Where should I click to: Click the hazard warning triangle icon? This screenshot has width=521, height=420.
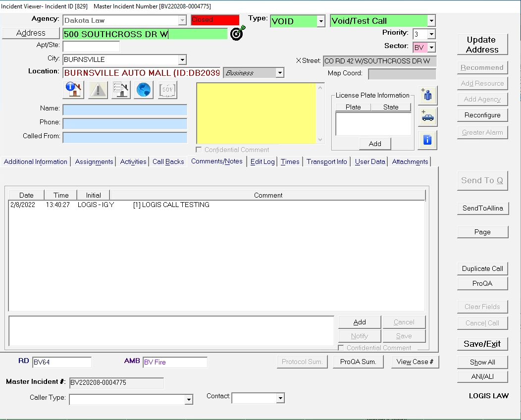tap(98, 90)
